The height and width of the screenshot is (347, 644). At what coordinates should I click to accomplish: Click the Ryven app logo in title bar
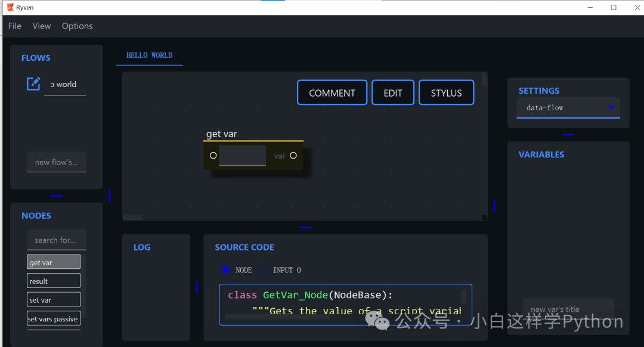click(10, 7)
